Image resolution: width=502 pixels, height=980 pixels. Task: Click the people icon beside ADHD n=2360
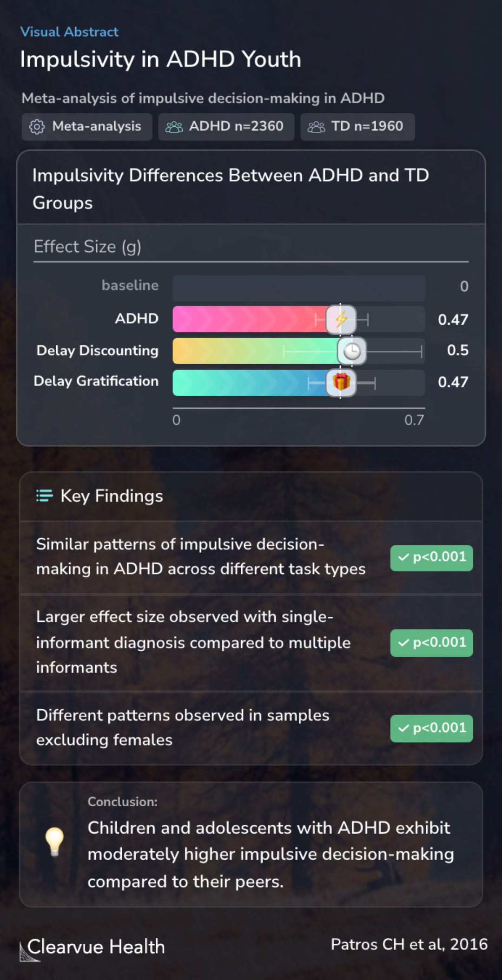coord(174,127)
